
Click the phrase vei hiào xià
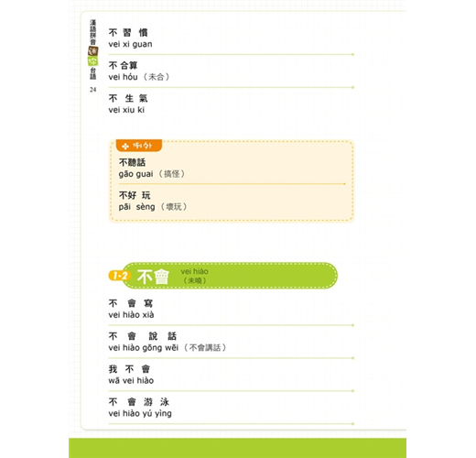[131, 315]
